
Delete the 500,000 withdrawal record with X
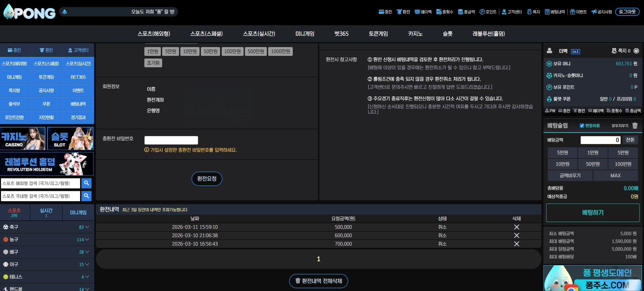[x=516, y=227]
